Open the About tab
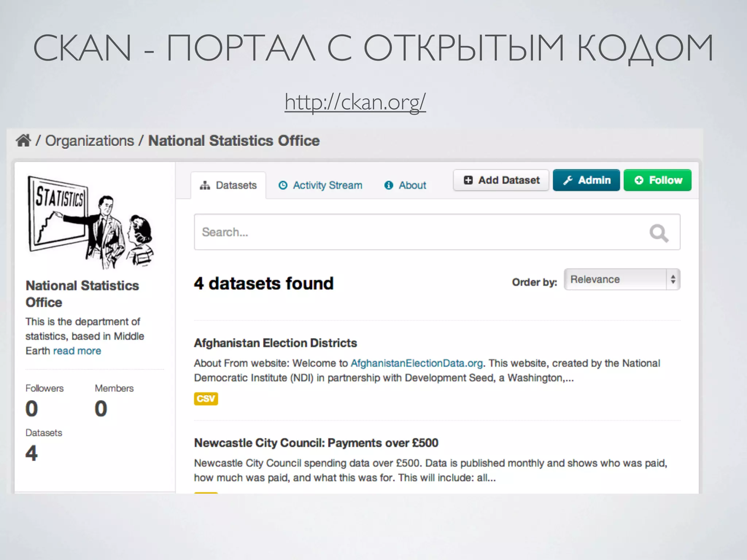747x560 pixels. point(405,185)
